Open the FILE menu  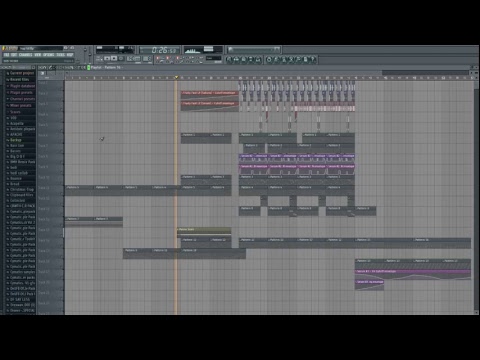coord(6,55)
